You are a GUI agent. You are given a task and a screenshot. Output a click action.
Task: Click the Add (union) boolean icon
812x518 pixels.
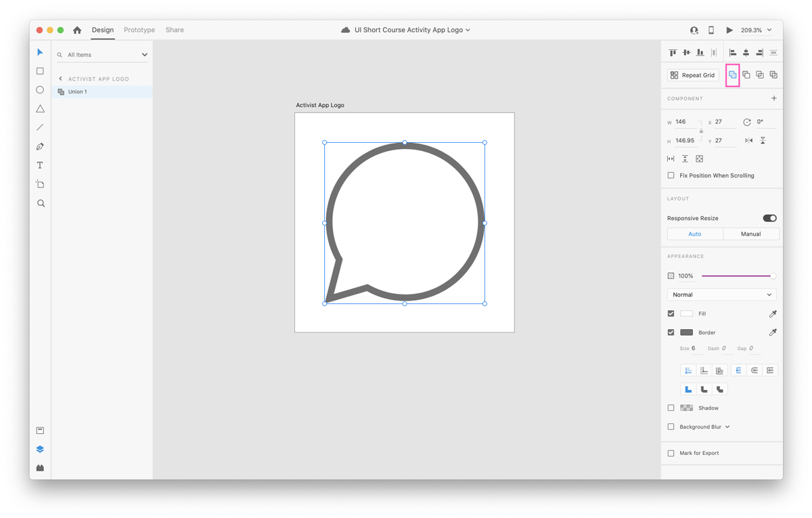pyautogui.click(x=732, y=75)
